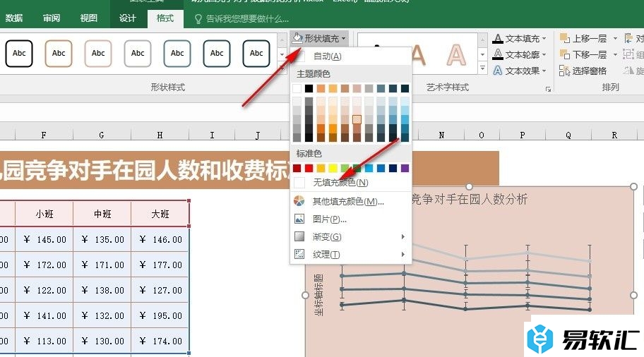The height and width of the screenshot is (357, 644).
Task: Apply the light pink WordArt A style
Action: pyautogui.click(x=456, y=55)
